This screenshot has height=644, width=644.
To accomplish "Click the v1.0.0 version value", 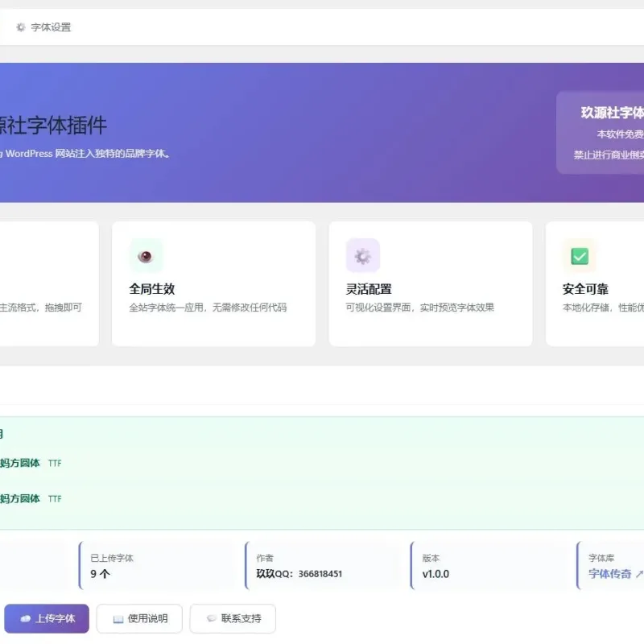I will click(436, 574).
